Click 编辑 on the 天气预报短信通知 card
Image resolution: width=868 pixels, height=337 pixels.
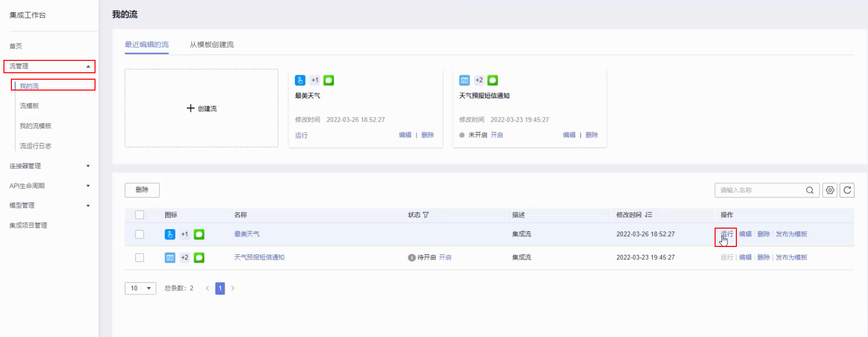(x=569, y=135)
